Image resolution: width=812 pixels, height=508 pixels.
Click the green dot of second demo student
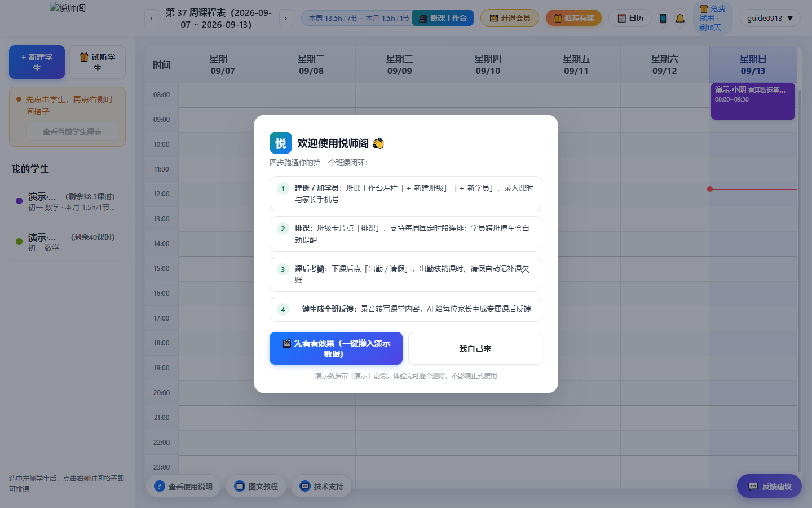pos(19,241)
